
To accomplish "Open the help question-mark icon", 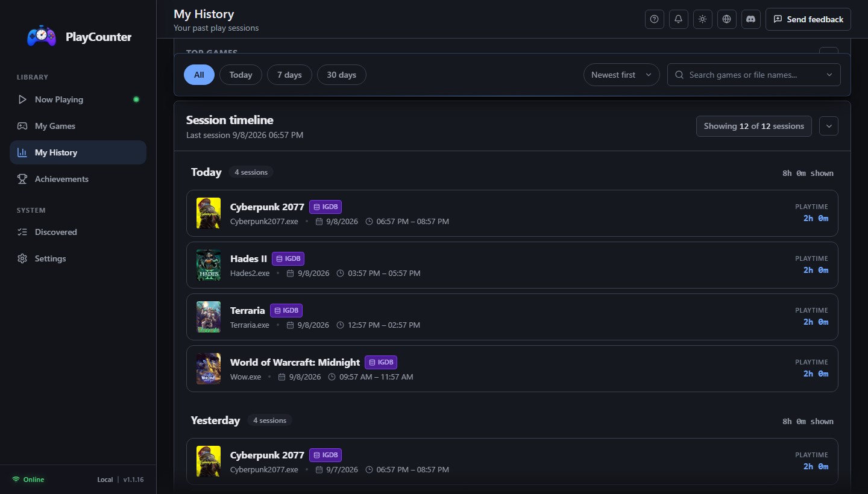I will [655, 19].
